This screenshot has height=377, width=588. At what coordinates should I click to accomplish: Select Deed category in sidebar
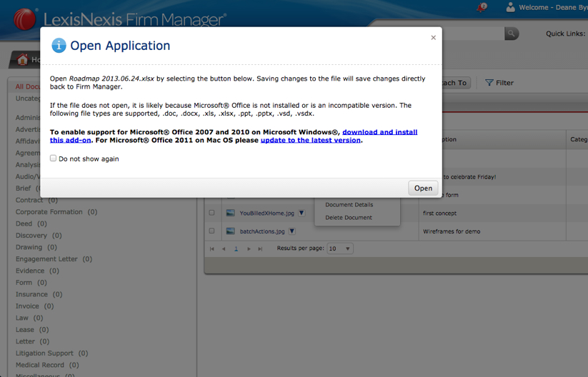point(31,223)
